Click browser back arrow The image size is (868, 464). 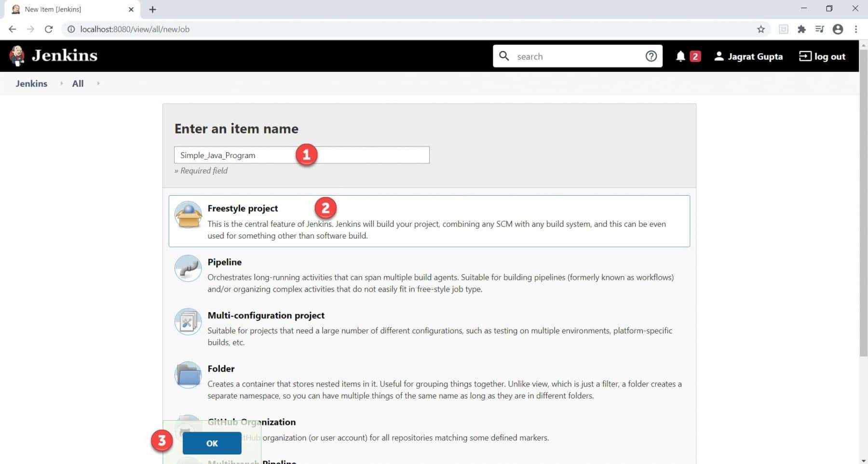[13, 29]
